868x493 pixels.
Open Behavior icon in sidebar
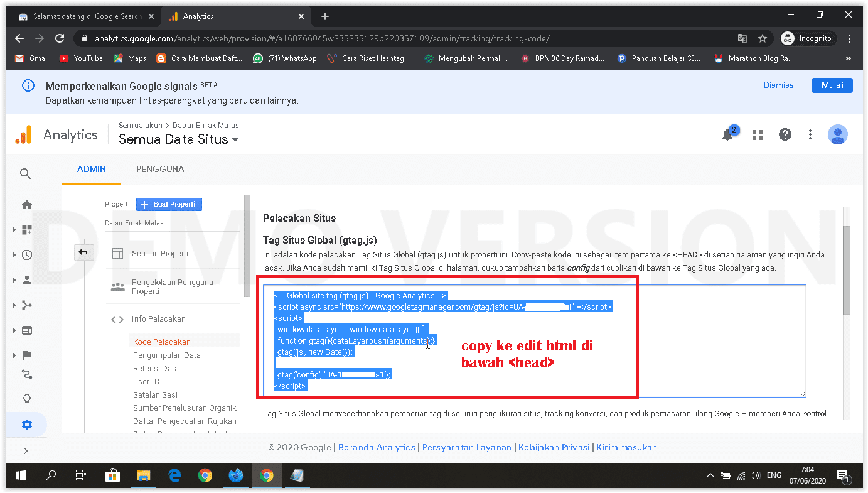pos(26,330)
